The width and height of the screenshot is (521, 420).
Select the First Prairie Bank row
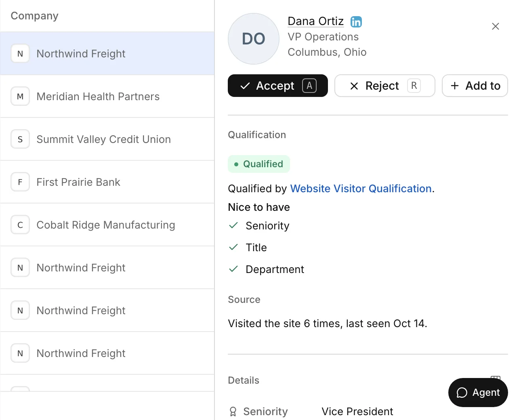coord(107,182)
